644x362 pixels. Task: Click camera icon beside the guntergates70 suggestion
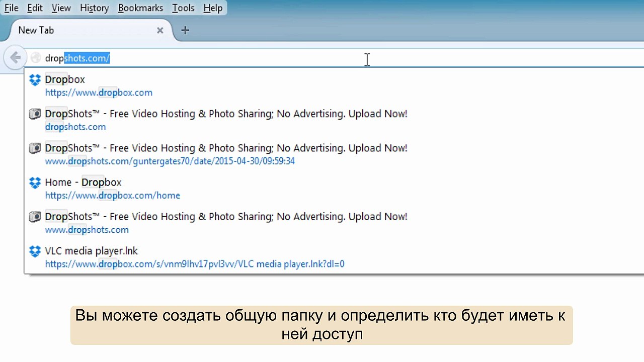pos(35,148)
